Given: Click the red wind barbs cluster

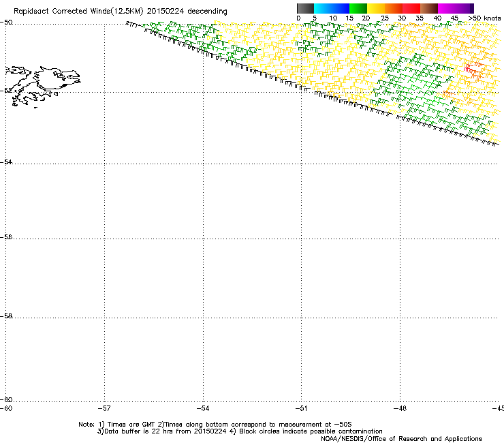Looking at the screenshot, I should 473,70.
